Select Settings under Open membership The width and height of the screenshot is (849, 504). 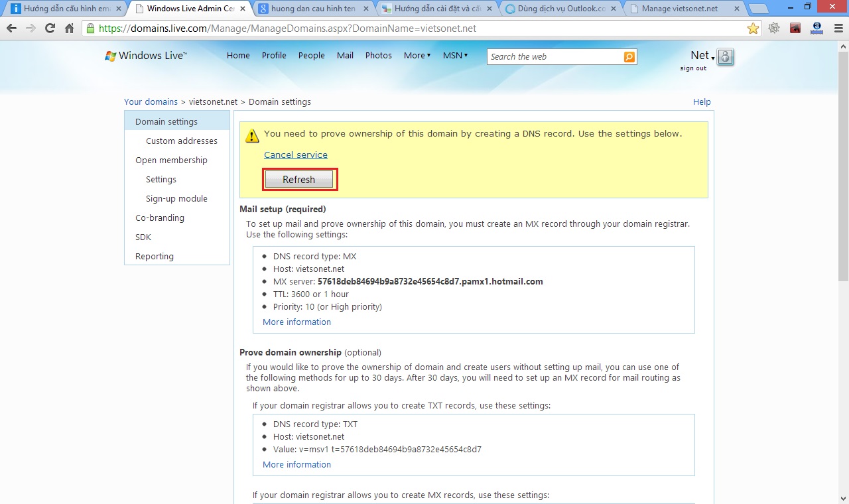click(x=161, y=180)
